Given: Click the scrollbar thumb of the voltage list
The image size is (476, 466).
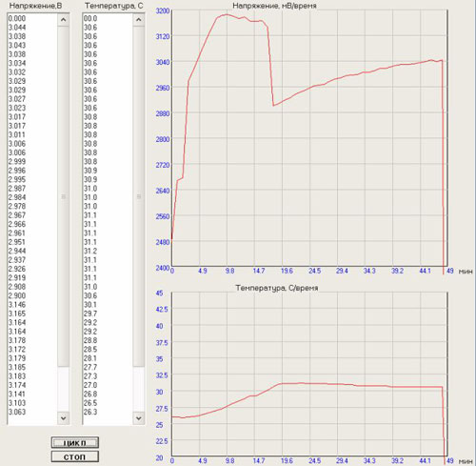Looking at the screenshot, I should click(63, 196).
